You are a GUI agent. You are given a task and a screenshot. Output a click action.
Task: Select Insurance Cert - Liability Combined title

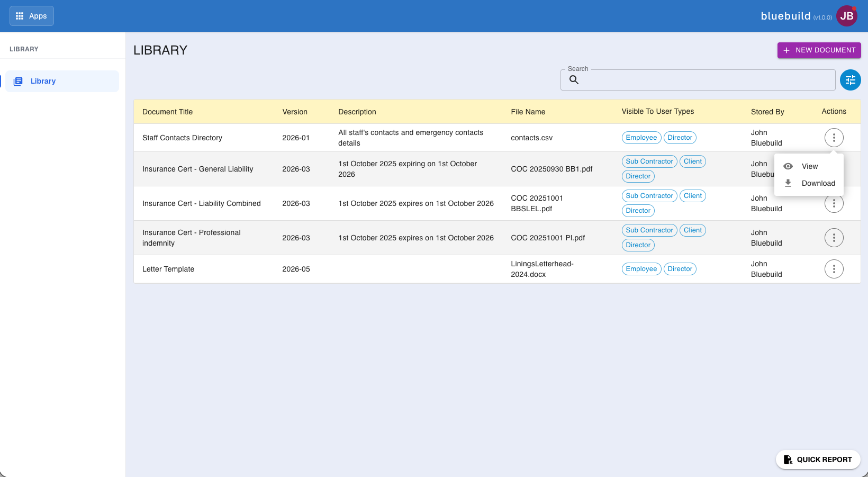(x=202, y=203)
